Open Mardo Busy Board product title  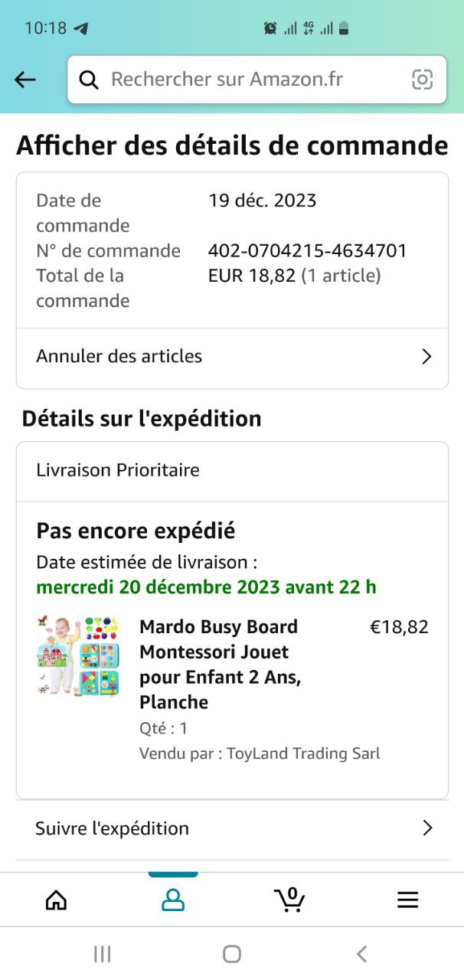[220, 665]
